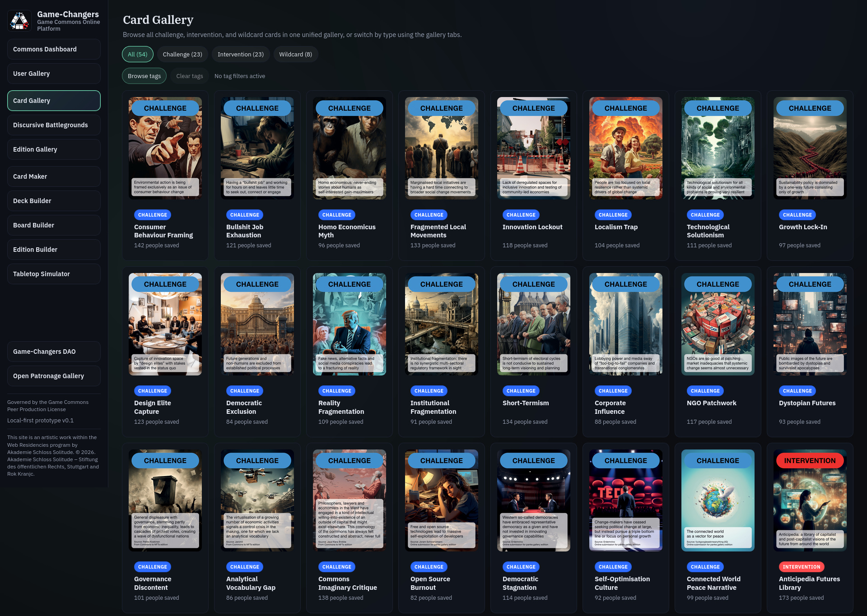Go to User Gallery
This screenshot has width=867, height=616.
(x=54, y=74)
